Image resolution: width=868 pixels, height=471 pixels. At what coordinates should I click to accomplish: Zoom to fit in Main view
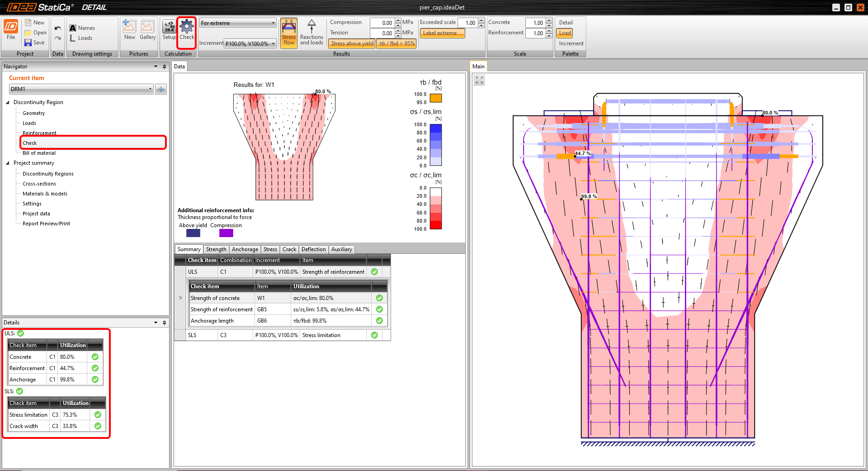[479, 81]
